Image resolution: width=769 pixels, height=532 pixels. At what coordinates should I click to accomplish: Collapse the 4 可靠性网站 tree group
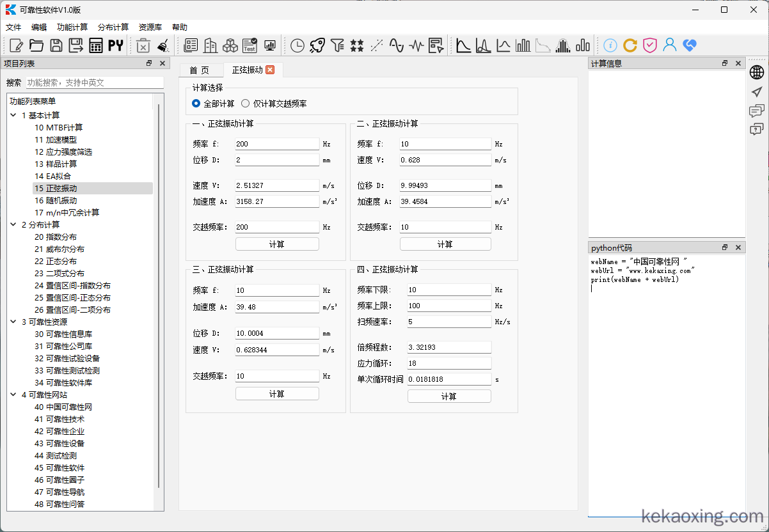[14, 395]
